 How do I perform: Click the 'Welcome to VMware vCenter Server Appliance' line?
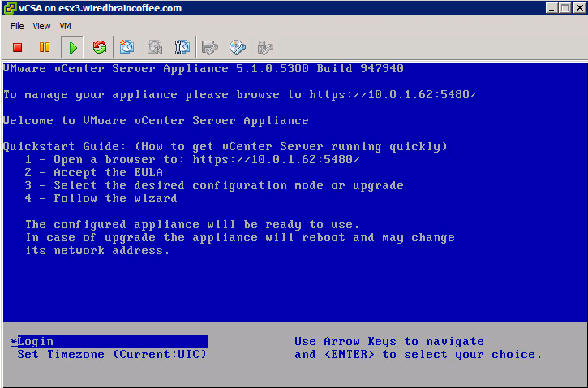click(156, 121)
